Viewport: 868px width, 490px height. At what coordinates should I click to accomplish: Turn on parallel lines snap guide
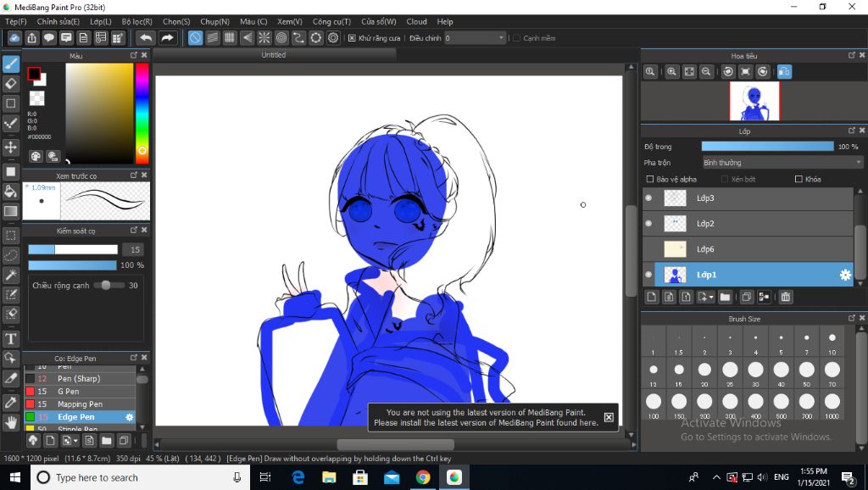pyautogui.click(x=213, y=38)
